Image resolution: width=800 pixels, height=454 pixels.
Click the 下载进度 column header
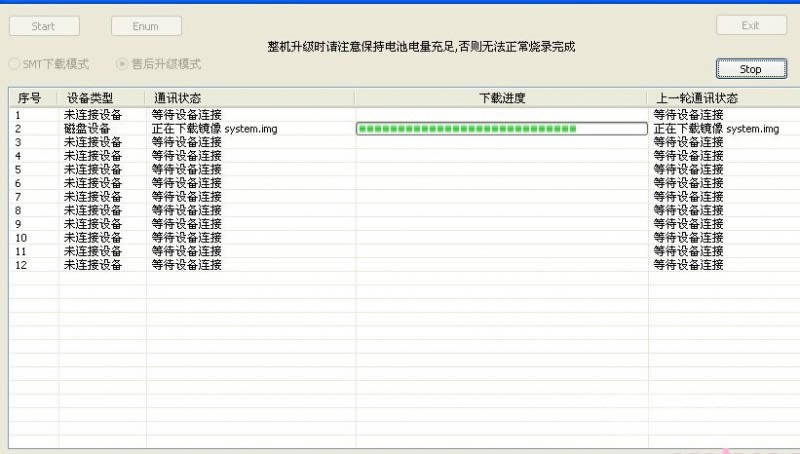point(502,98)
